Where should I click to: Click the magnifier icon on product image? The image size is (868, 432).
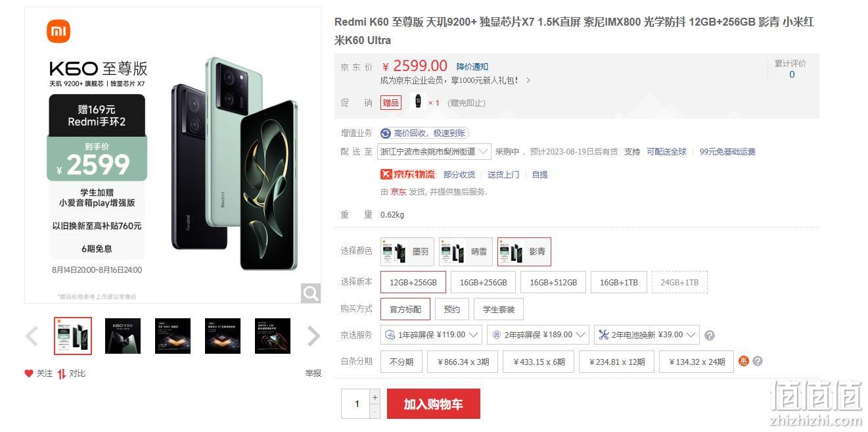pos(311,293)
